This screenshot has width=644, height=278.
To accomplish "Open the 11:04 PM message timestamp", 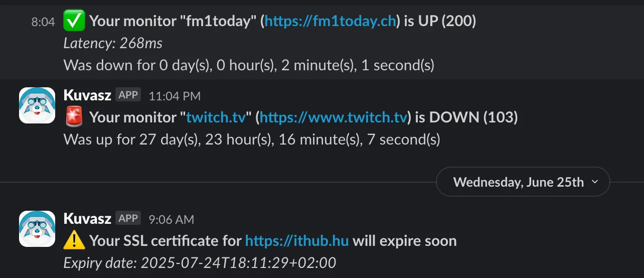I will tap(175, 96).
